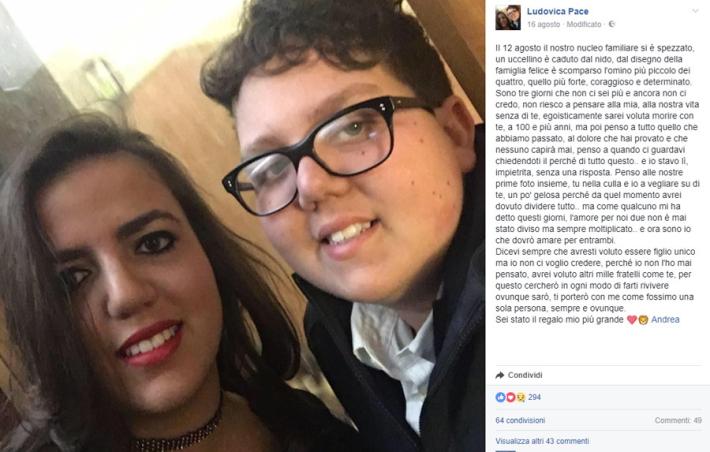View the '64 condivisioni' shares list
The width and height of the screenshot is (710, 452).
(520, 420)
